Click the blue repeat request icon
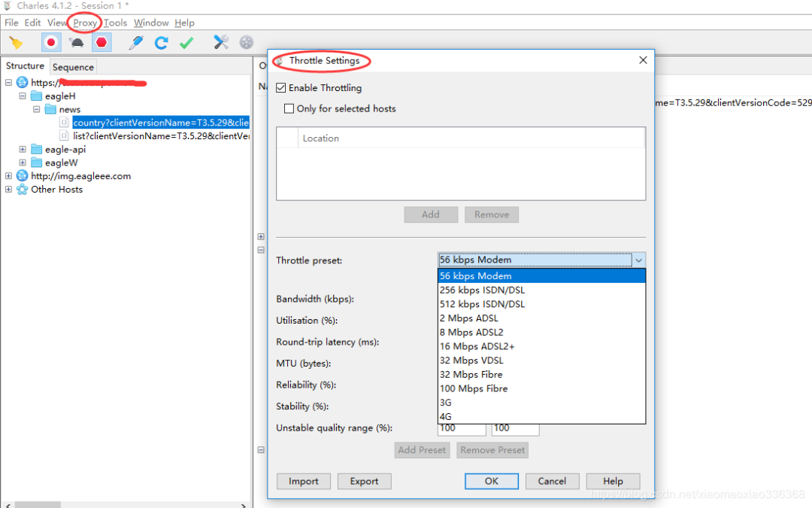Screen dimensions: 812x508 161,42
